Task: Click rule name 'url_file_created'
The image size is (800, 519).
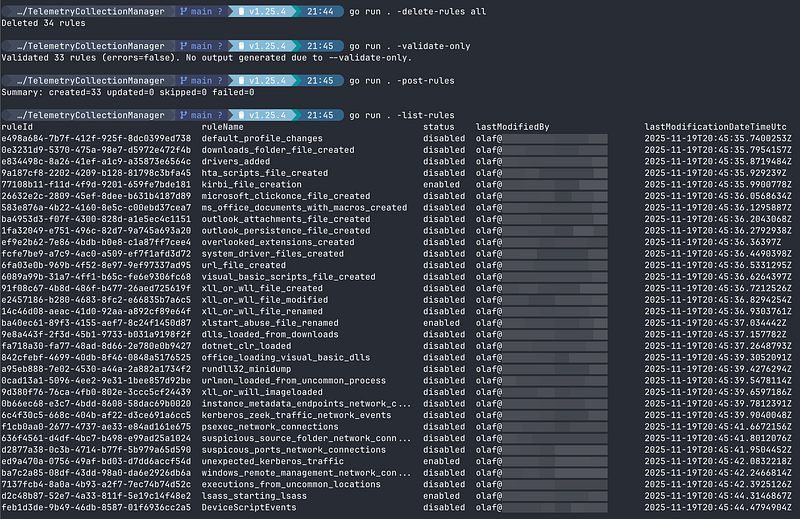Action: (243, 265)
